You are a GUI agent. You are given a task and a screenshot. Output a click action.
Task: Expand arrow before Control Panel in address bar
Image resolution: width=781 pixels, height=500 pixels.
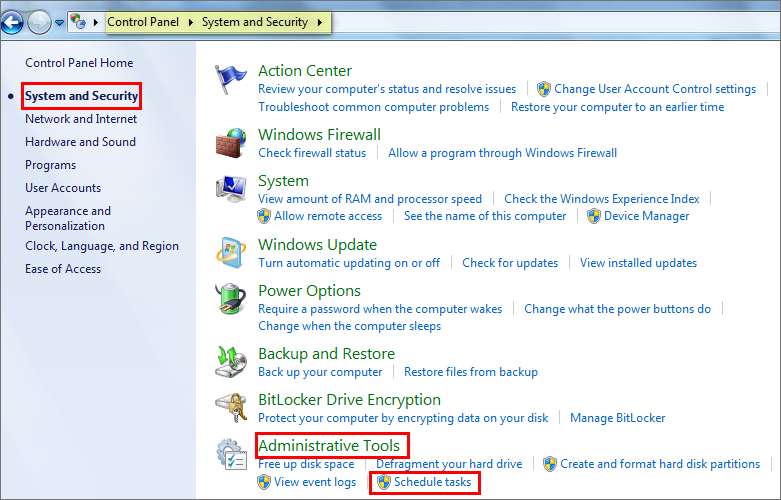[96, 22]
